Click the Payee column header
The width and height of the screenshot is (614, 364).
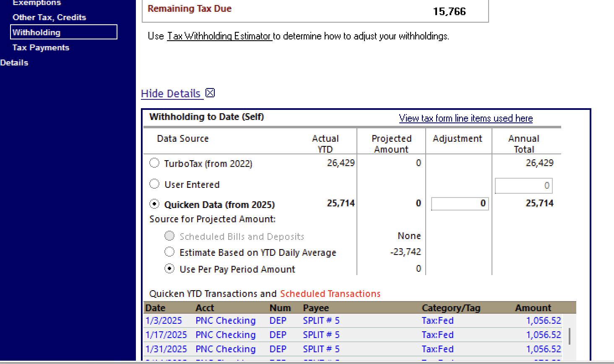316,308
